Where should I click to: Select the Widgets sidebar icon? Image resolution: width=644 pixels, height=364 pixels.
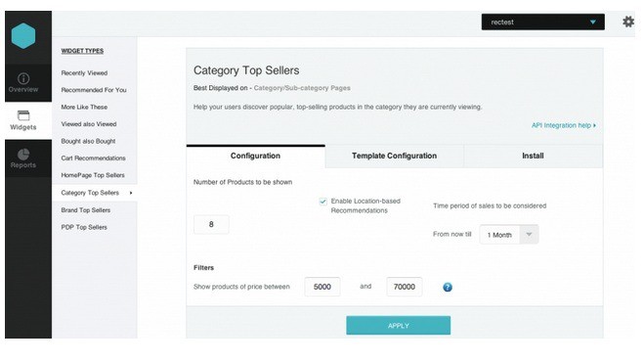[23, 115]
